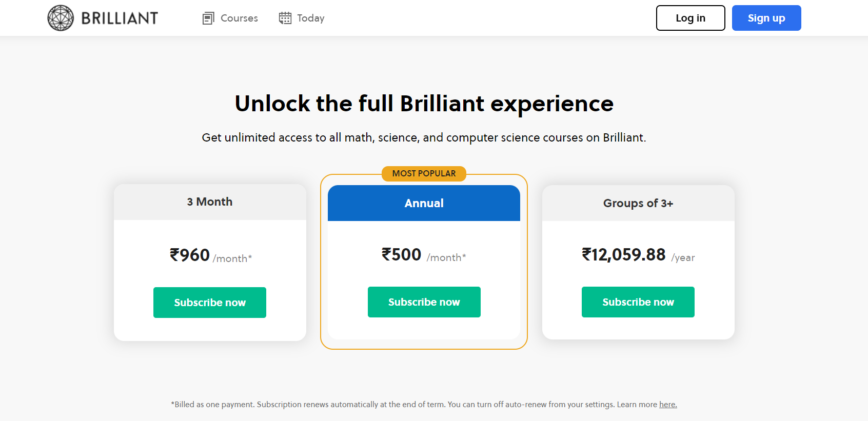
Task: Subscribe now to the Annual plan
Action: click(424, 302)
